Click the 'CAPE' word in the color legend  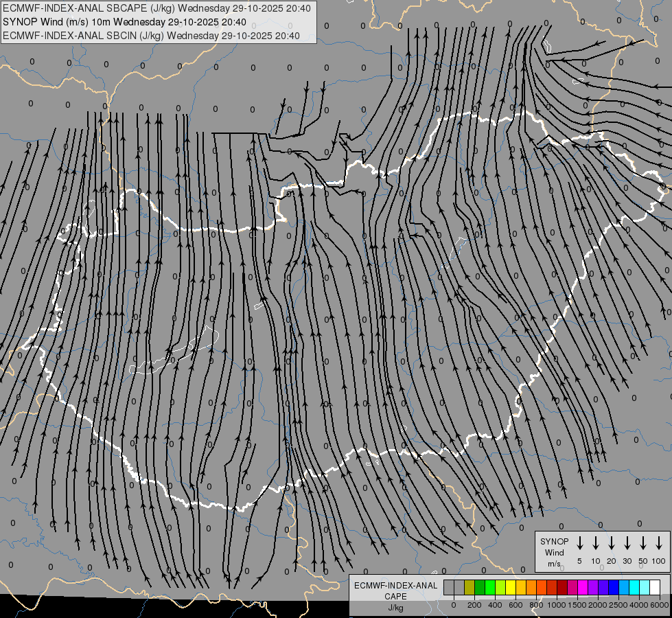pyautogui.click(x=395, y=597)
